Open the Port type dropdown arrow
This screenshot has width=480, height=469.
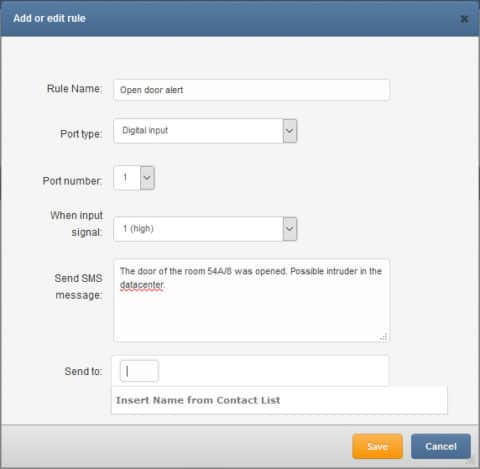[290, 131]
